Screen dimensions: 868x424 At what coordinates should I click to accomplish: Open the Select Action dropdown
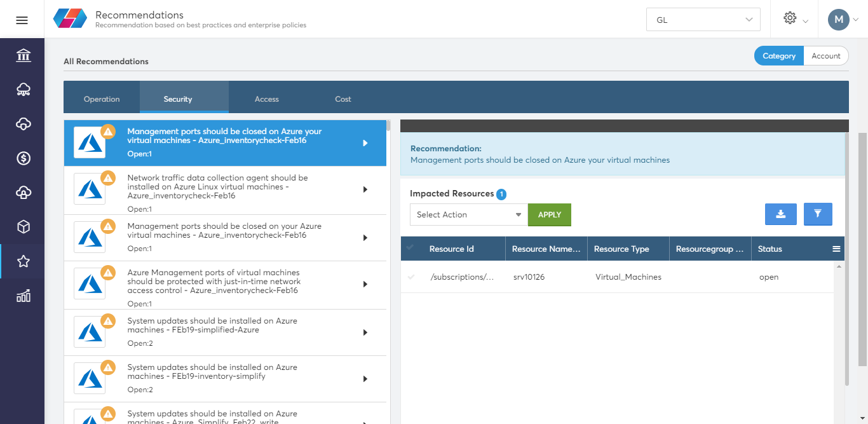(469, 215)
